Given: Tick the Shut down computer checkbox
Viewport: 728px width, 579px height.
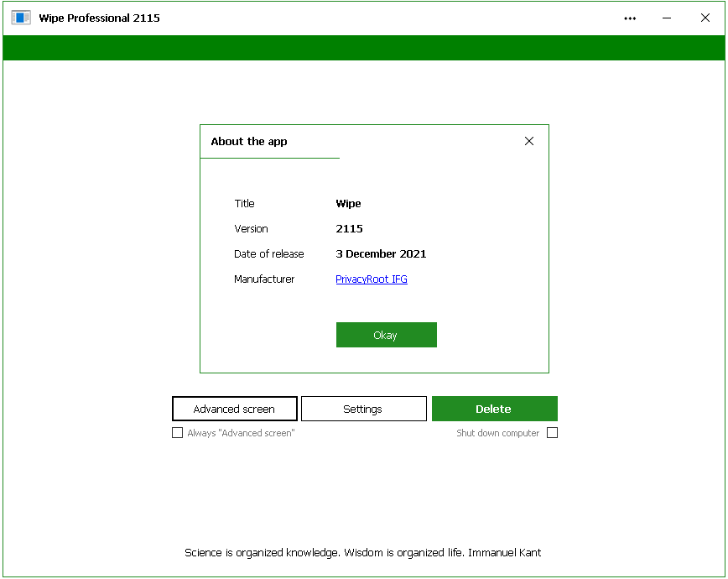Looking at the screenshot, I should [x=552, y=433].
